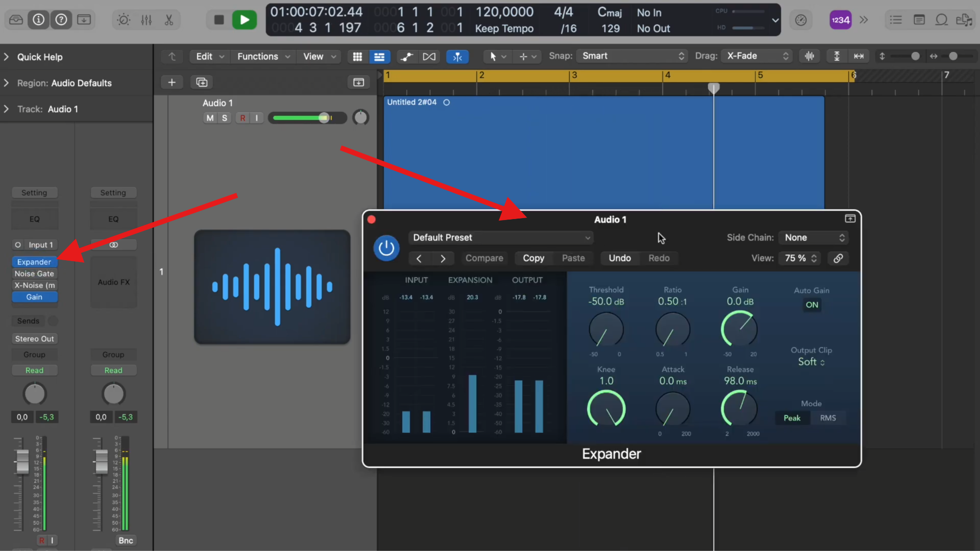The image size is (980, 551).
Task: Toggle the Quick Help question mark button
Action: click(x=61, y=20)
